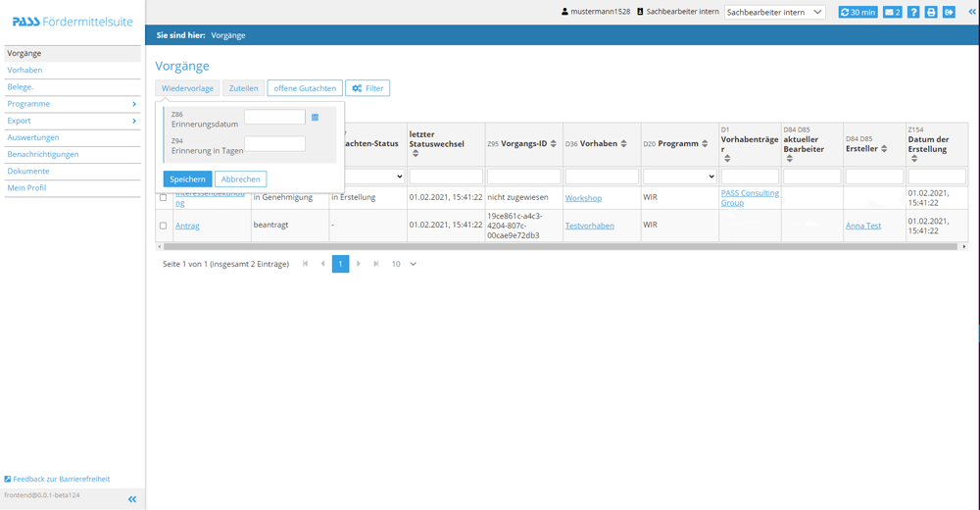Click page number 1 in pagination
Viewport: 980px width, 510px height.
(x=341, y=264)
